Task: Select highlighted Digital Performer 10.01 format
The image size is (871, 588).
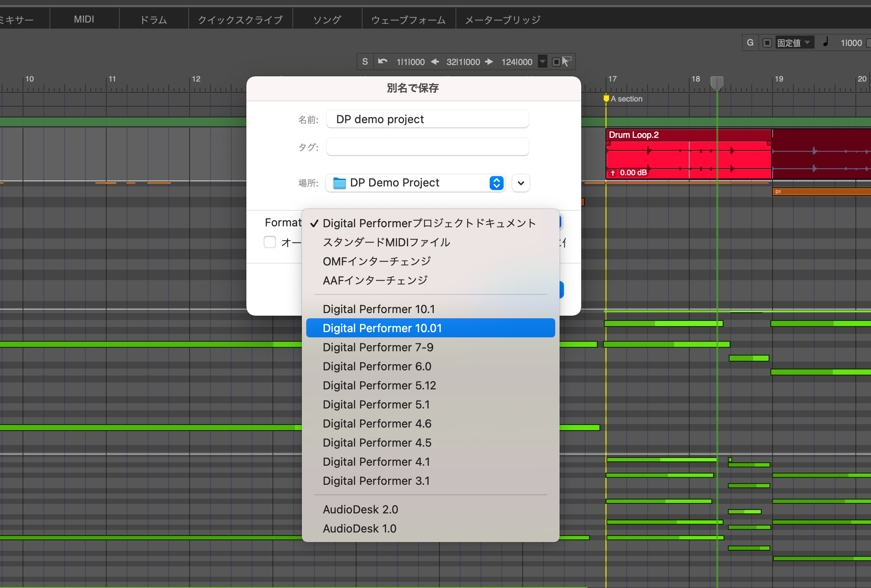Action: pyautogui.click(x=430, y=328)
